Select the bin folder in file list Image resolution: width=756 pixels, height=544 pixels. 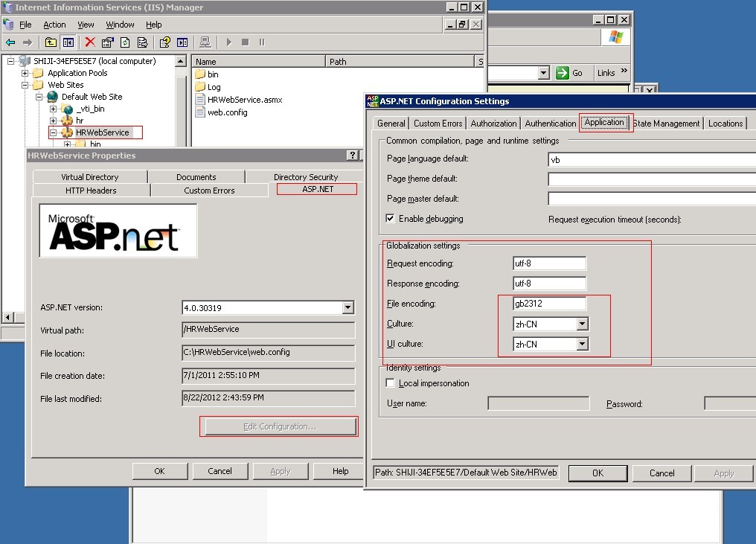(x=207, y=74)
